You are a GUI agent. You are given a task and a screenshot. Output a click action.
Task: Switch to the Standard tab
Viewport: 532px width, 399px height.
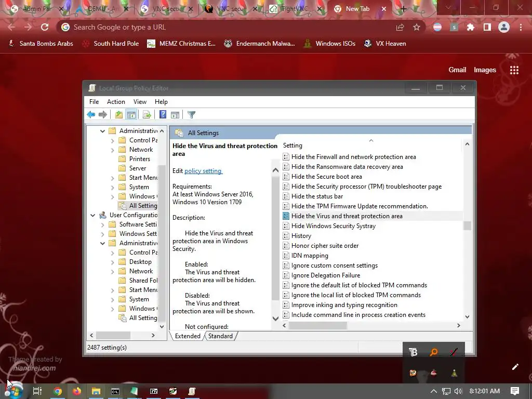[220, 336]
